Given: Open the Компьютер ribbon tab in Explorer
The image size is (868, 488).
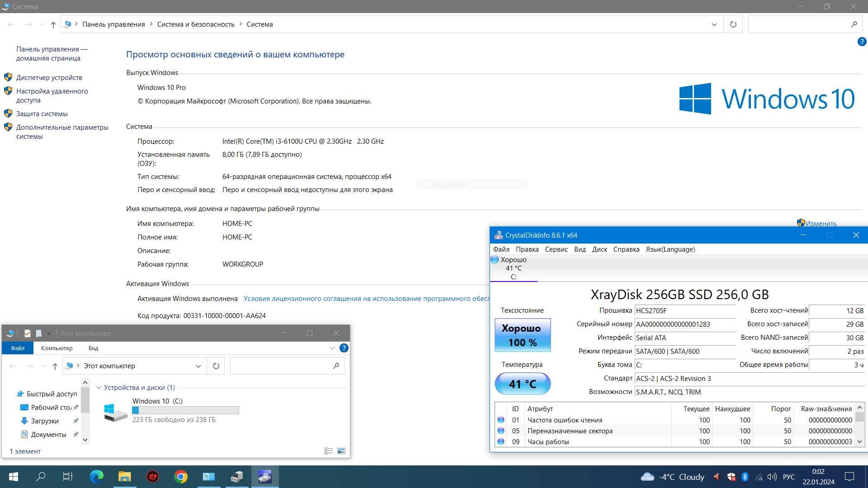Looking at the screenshot, I should (57, 348).
